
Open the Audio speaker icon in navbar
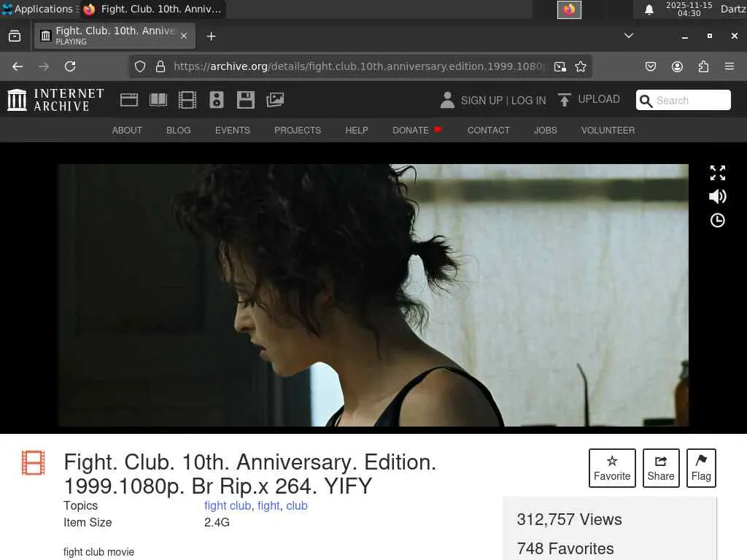(x=216, y=100)
